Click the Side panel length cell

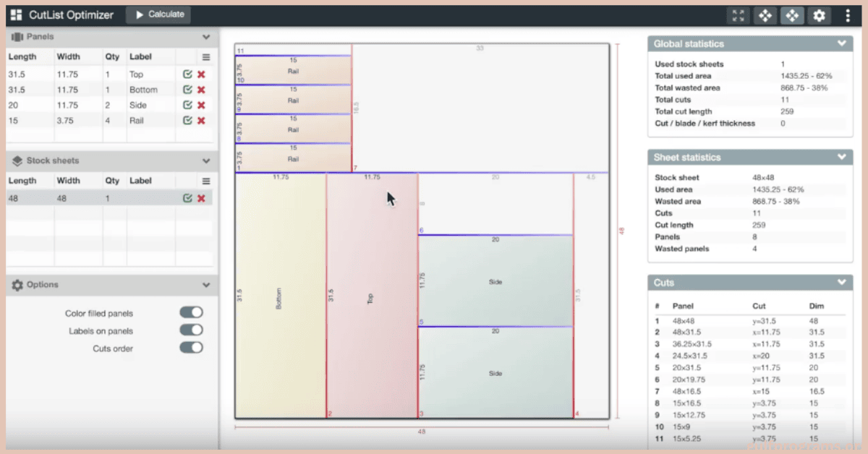[x=29, y=106]
